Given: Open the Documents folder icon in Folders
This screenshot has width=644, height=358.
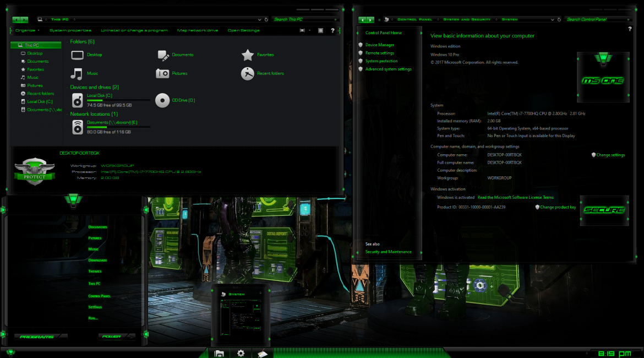Looking at the screenshot, I should pos(163,55).
